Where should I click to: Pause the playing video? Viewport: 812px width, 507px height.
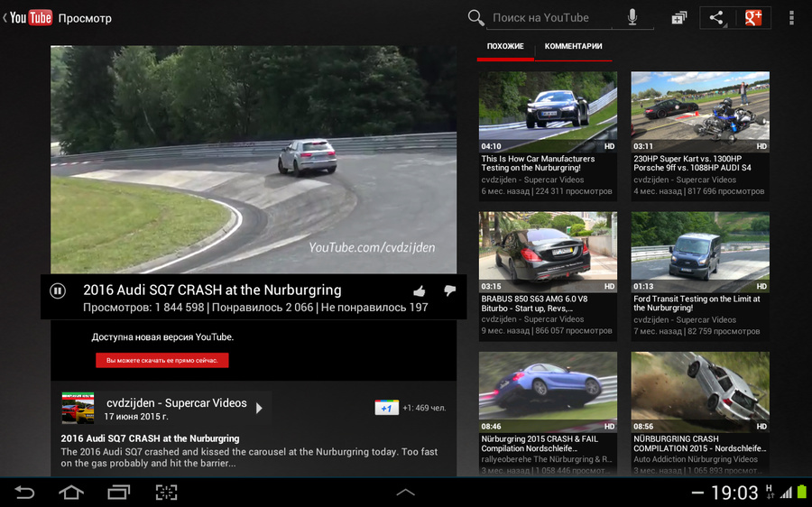point(58,291)
